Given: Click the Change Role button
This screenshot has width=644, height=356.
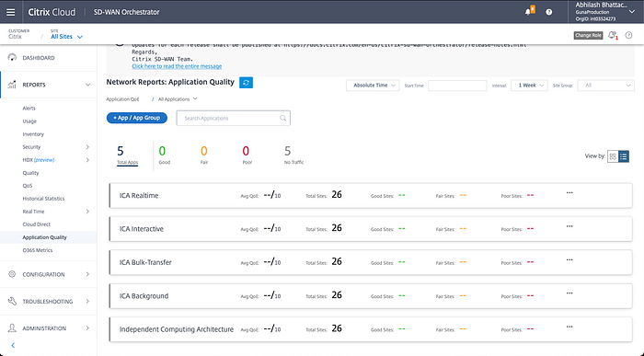Looking at the screenshot, I should click(x=588, y=35).
